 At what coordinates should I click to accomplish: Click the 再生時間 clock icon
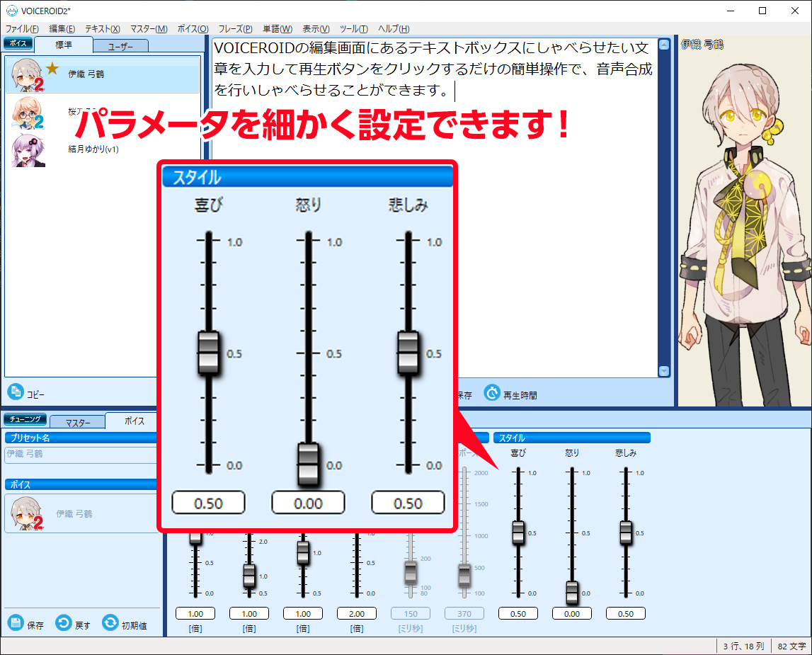point(492,393)
